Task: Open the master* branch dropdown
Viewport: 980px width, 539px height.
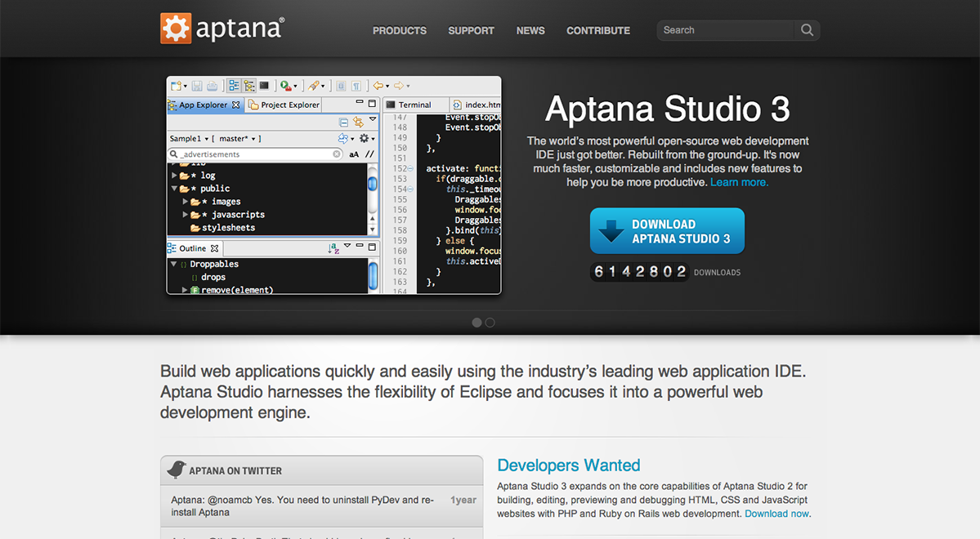Action: 239,139
